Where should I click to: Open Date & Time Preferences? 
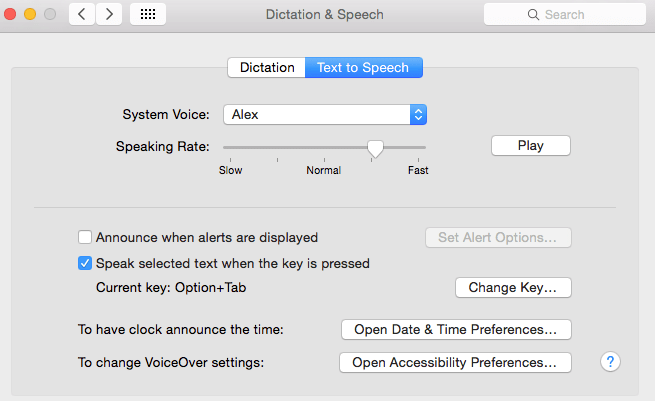point(456,329)
